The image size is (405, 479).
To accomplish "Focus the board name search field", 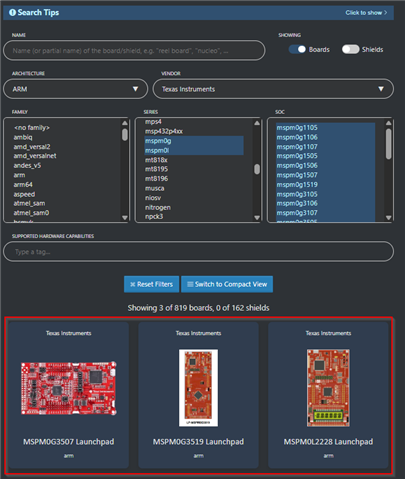I will tap(134, 51).
